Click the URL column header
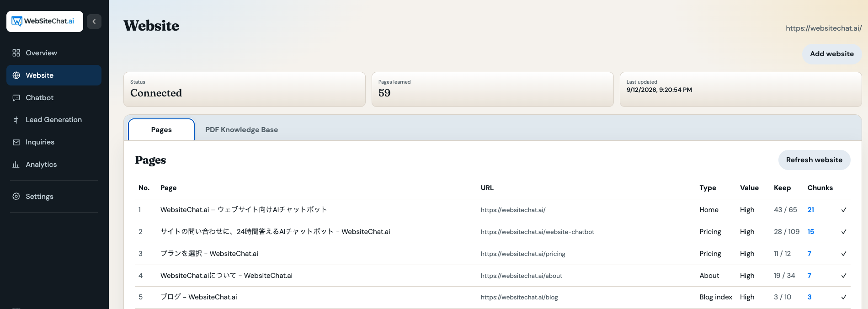The image size is (868, 309). point(487,188)
